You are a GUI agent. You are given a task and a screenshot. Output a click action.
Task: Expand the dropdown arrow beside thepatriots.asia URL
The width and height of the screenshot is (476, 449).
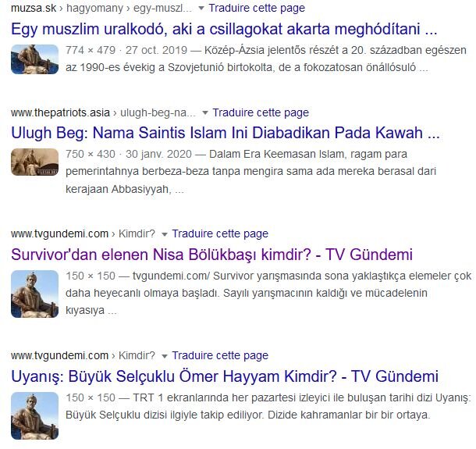coord(205,113)
